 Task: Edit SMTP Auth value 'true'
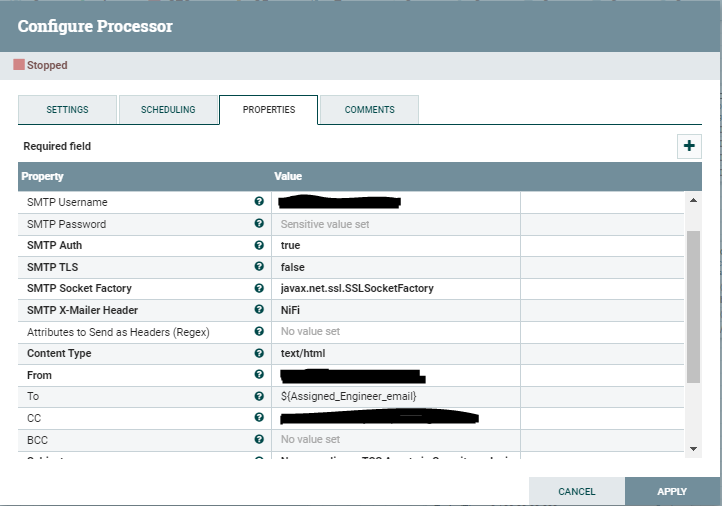click(x=396, y=245)
